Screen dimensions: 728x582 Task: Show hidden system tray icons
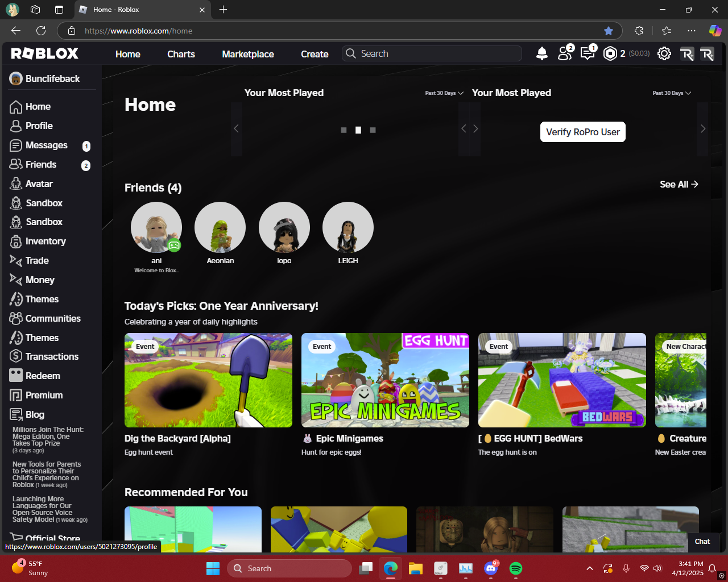(590, 568)
